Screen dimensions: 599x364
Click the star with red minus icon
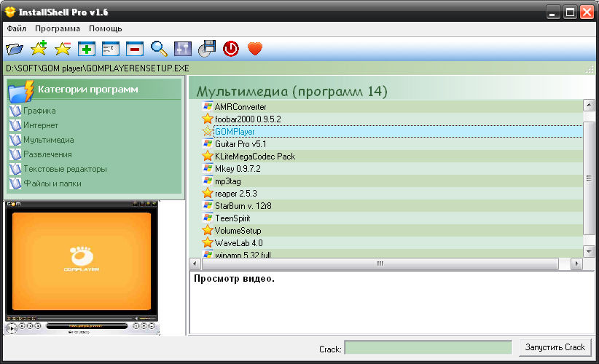click(63, 49)
